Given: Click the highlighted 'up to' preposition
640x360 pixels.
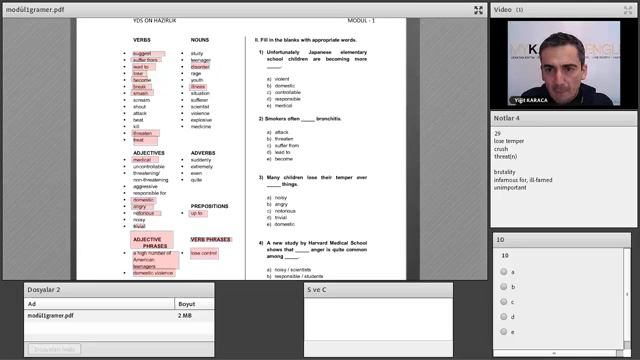Looking at the screenshot, I should tap(197, 213).
